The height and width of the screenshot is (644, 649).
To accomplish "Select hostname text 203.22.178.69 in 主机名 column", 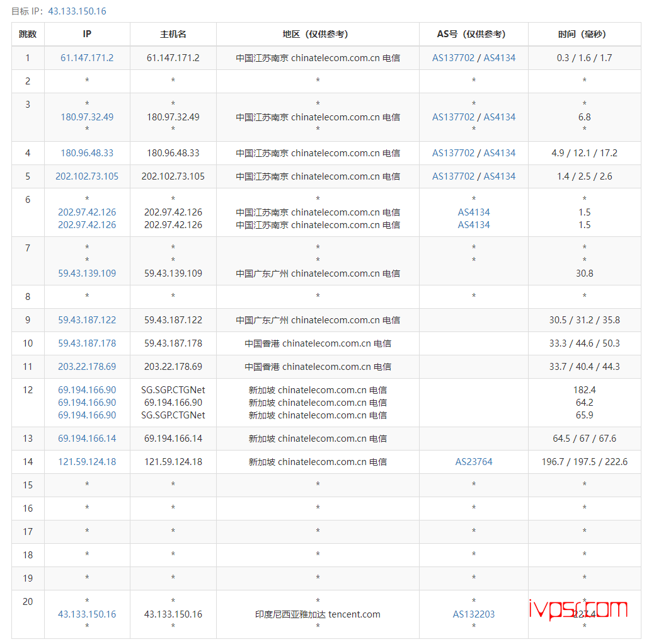I will (x=173, y=367).
